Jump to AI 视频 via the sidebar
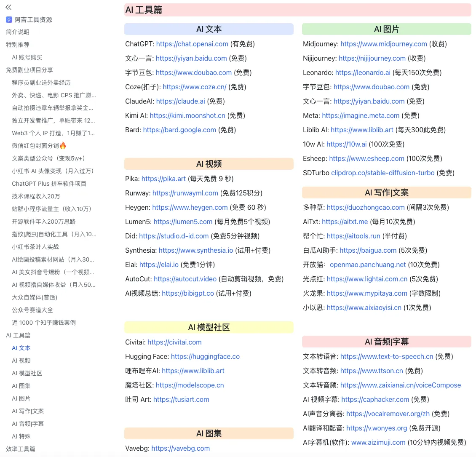 21,361
